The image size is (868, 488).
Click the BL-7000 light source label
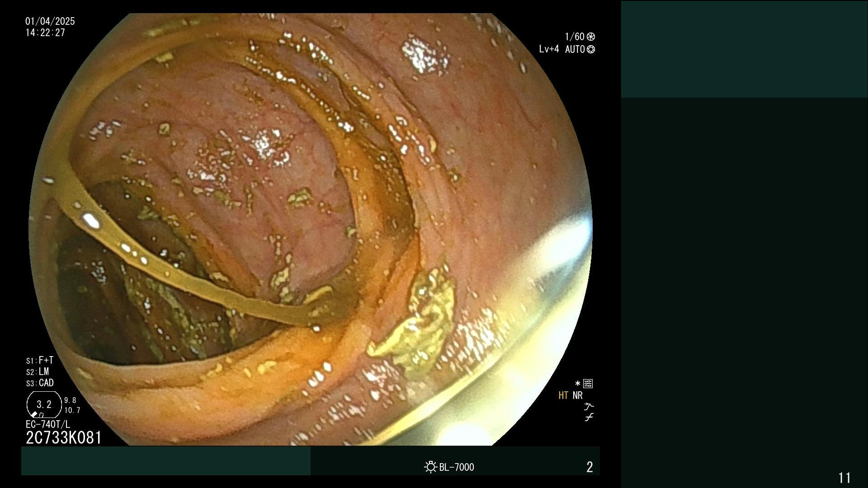pos(457,467)
